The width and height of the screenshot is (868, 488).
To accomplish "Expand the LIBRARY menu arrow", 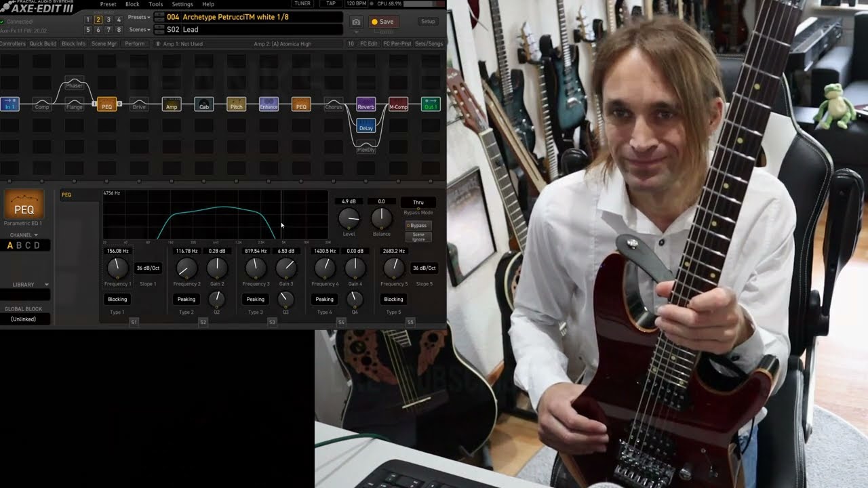I will (x=46, y=285).
